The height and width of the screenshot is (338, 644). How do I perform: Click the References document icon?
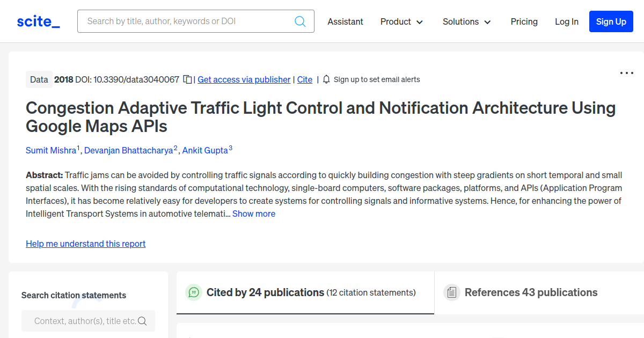click(452, 292)
